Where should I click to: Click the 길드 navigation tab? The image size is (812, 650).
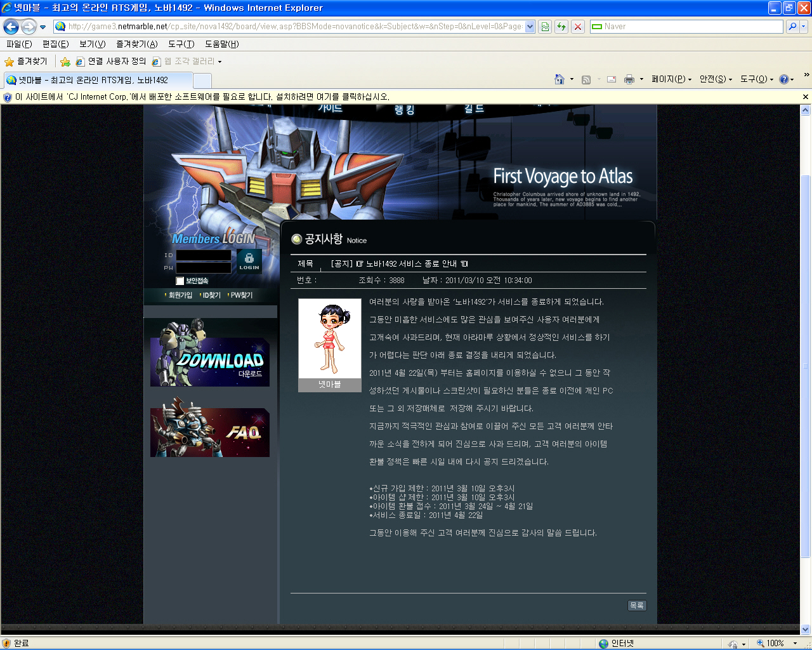pyautogui.click(x=474, y=109)
